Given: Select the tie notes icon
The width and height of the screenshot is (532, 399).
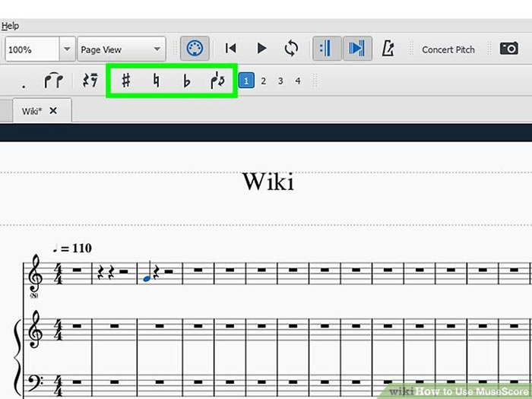Looking at the screenshot, I should coord(53,81).
